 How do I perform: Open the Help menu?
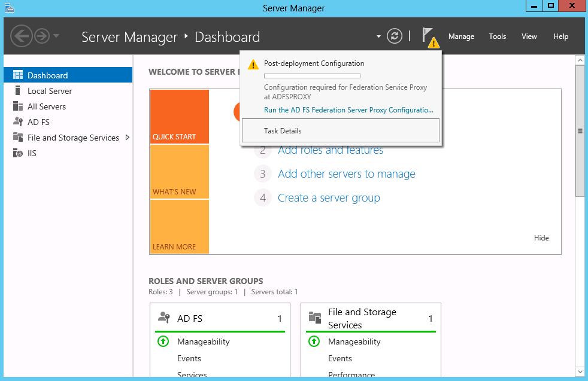(560, 36)
